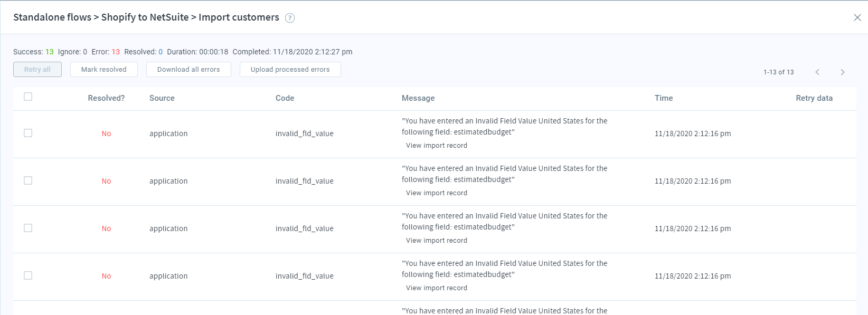Click application source in the third row
Screen dimensions: 868x315
pos(168,228)
